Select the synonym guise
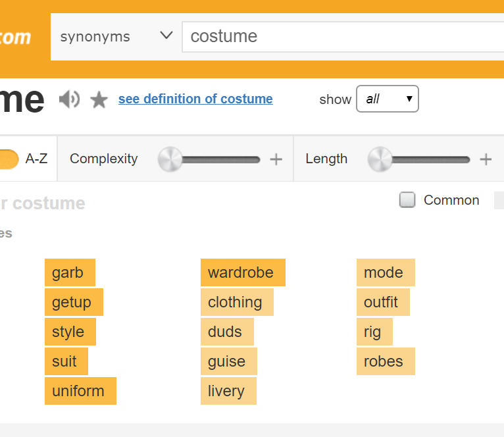The width and height of the screenshot is (504, 437). [x=228, y=361]
